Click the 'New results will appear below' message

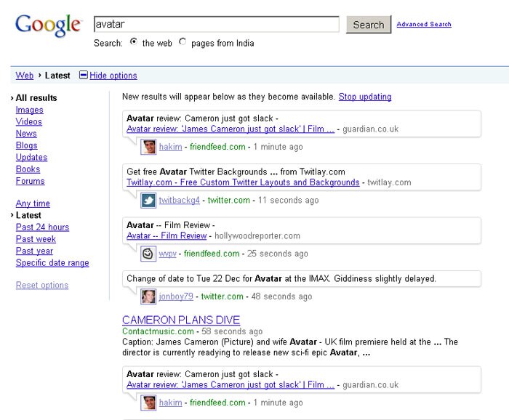(228, 97)
